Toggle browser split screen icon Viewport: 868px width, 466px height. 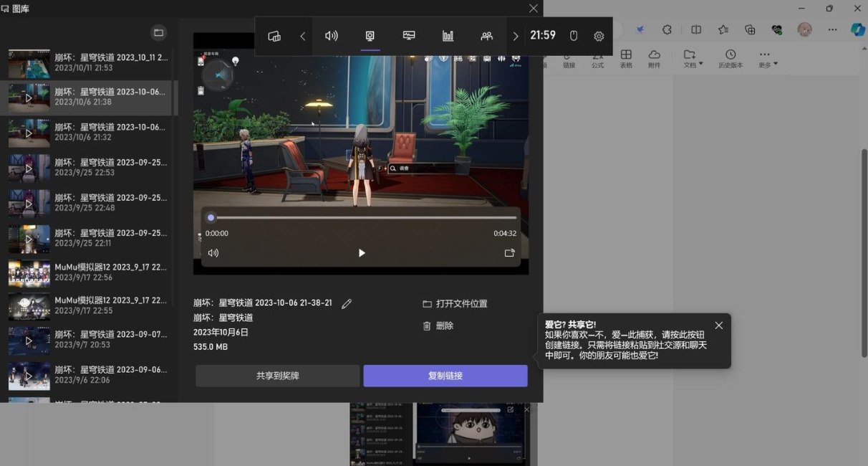(696, 29)
